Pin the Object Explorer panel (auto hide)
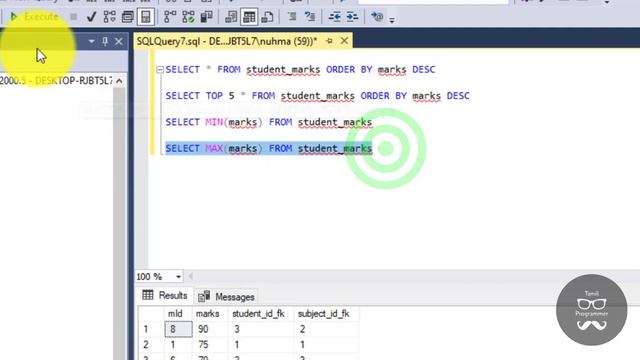The image size is (640, 360). click(105, 41)
